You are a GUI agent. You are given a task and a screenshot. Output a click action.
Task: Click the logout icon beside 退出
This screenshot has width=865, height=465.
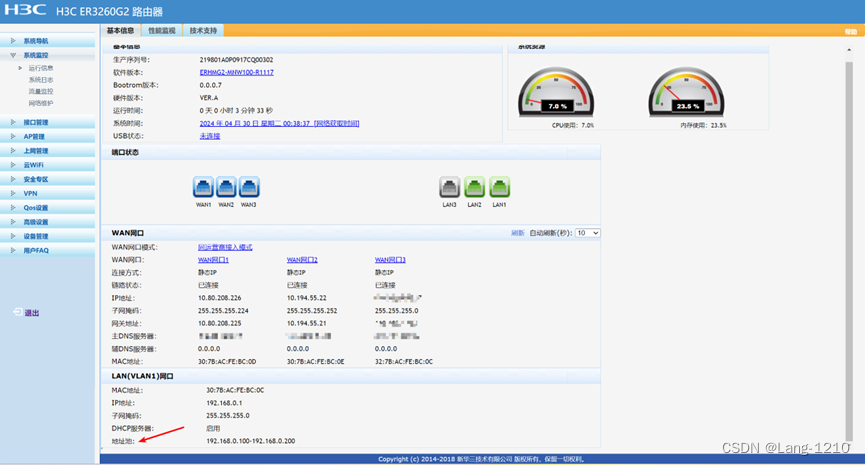(x=18, y=312)
